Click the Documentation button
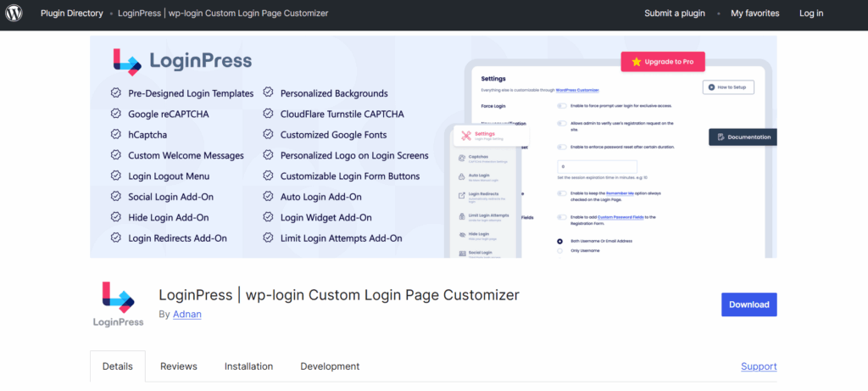868x391 pixels. tap(743, 137)
